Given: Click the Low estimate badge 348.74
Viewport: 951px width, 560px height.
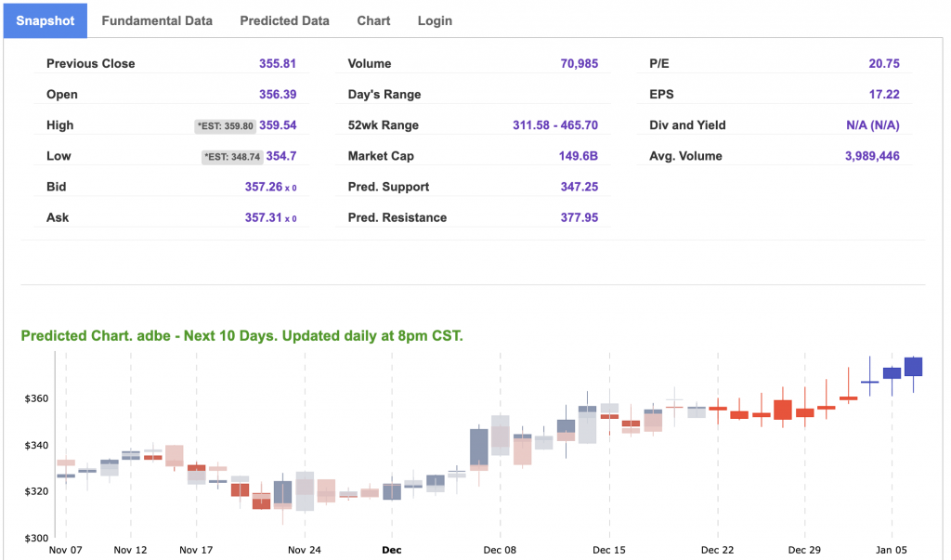Looking at the screenshot, I should click(231, 157).
